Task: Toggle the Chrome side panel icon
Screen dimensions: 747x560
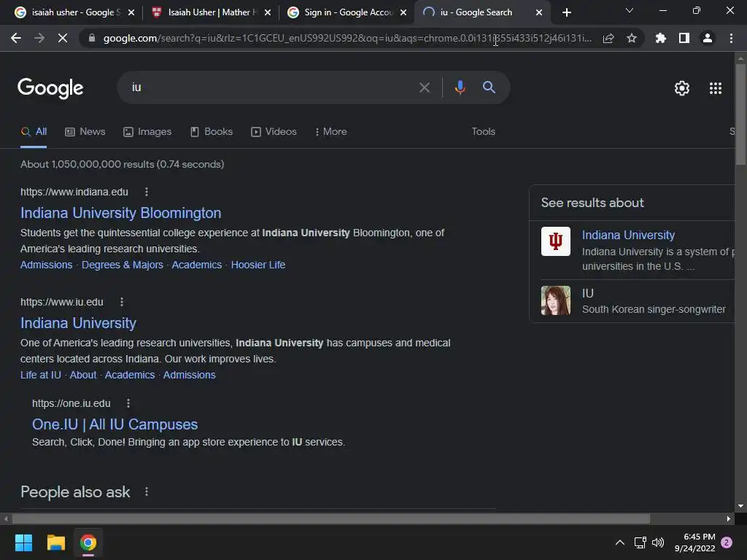Action: [x=684, y=38]
